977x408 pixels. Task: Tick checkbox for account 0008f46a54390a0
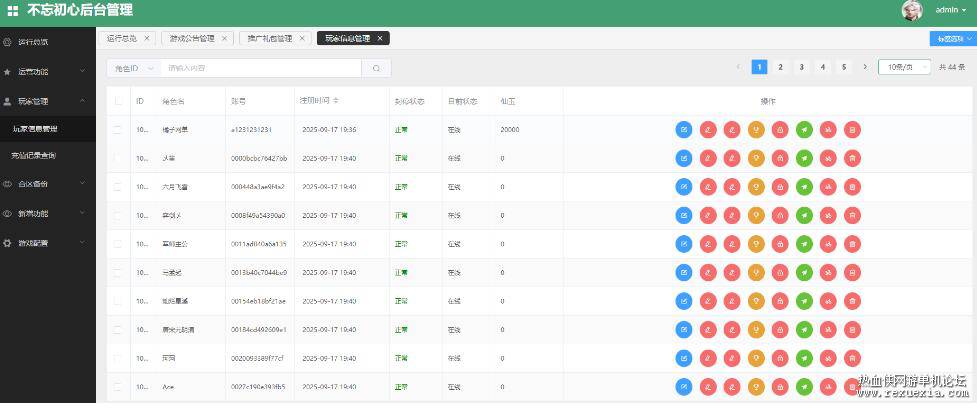(118, 216)
